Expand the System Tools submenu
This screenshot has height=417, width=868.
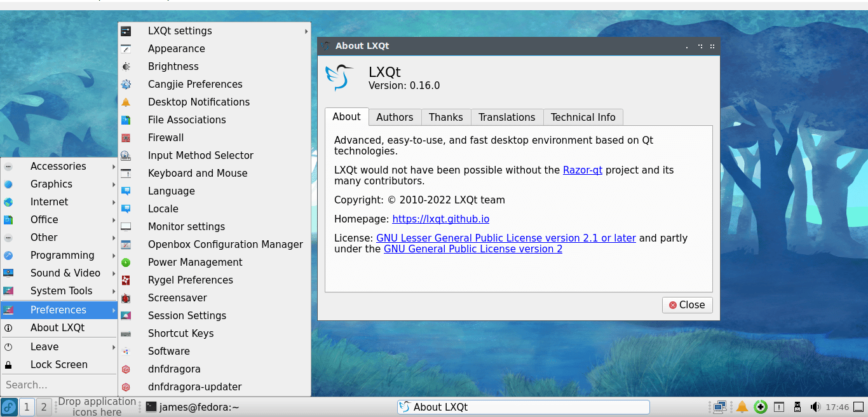pos(59,291)
